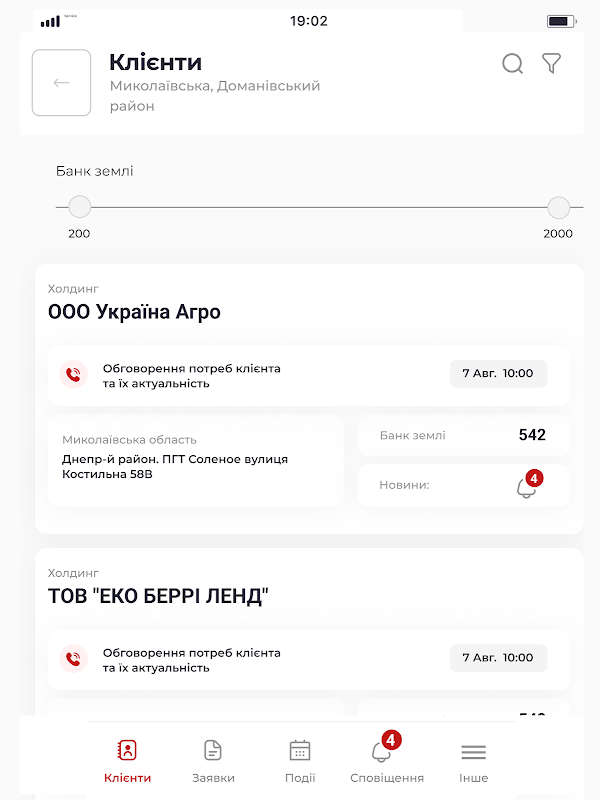Click the minimum slider handle at 200
This screenshot has height=800, width=600.
79,207
